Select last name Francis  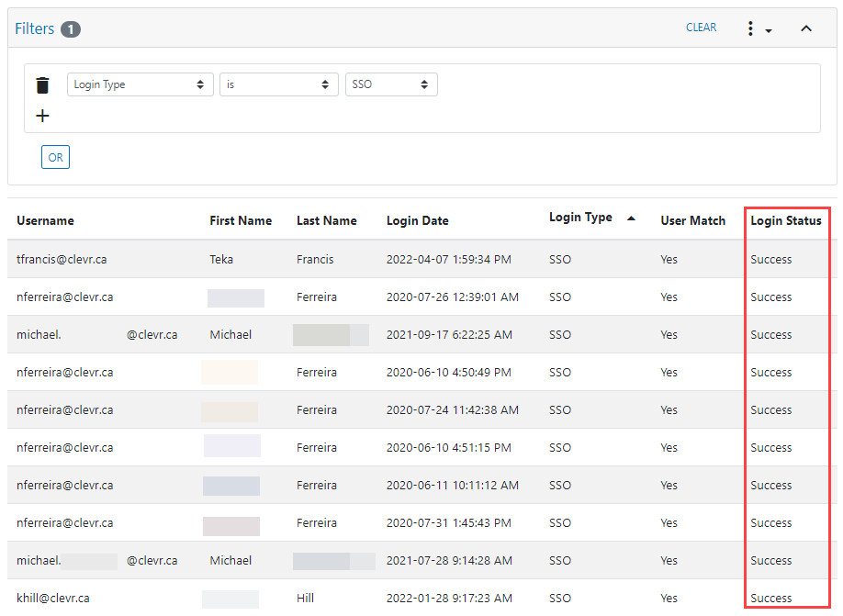[314, 259]
